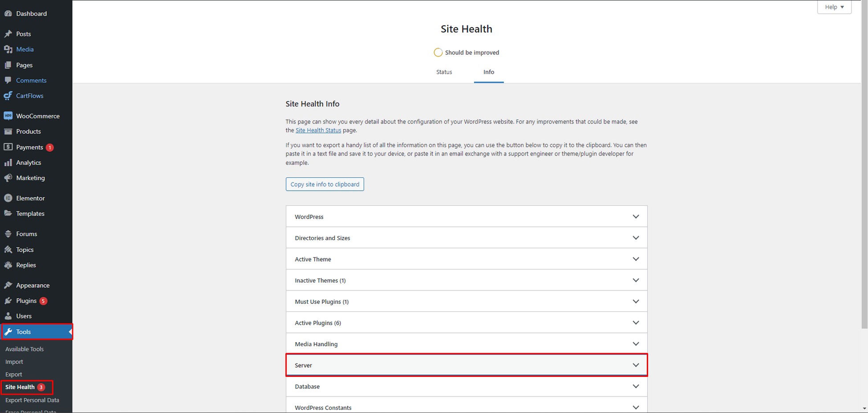Image resolution: width=868 pixels, height=413 pixels.
Task: Expand the WordPress section chevron
Action: 636,217
